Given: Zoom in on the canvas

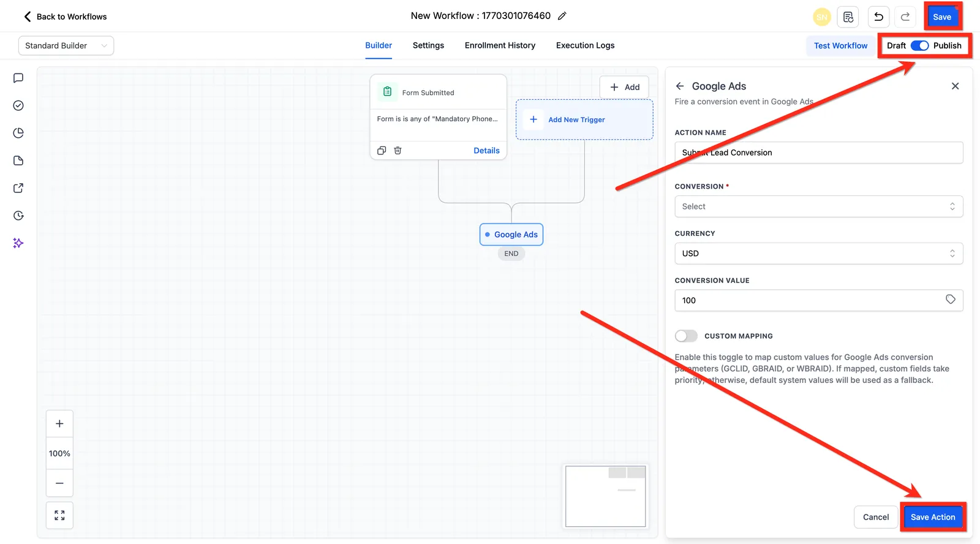Looking at the screenshot, I should tap(59, 424).
